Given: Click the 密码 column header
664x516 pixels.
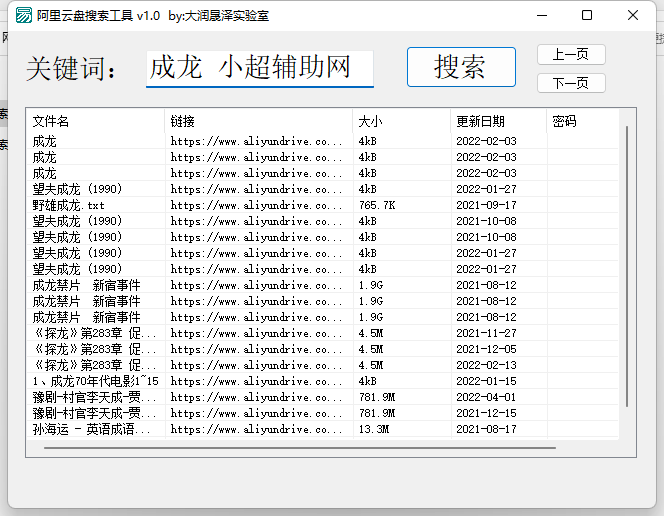Looking at the screenshot, I should (582, 121).
